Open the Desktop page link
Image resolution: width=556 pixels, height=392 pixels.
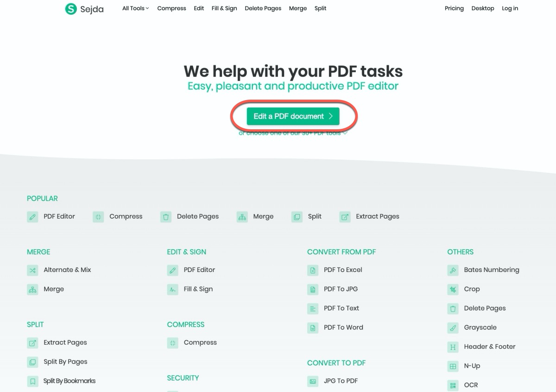(x=483, y=8)
